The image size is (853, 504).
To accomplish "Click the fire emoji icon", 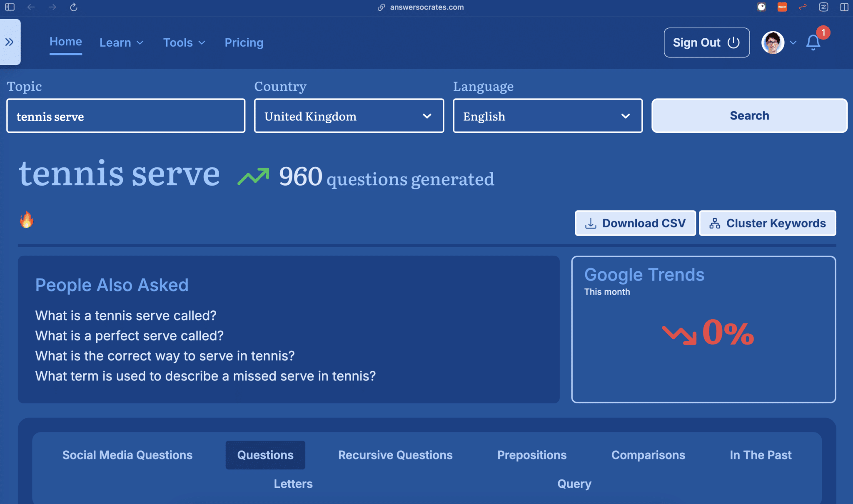I will (27, 219).
